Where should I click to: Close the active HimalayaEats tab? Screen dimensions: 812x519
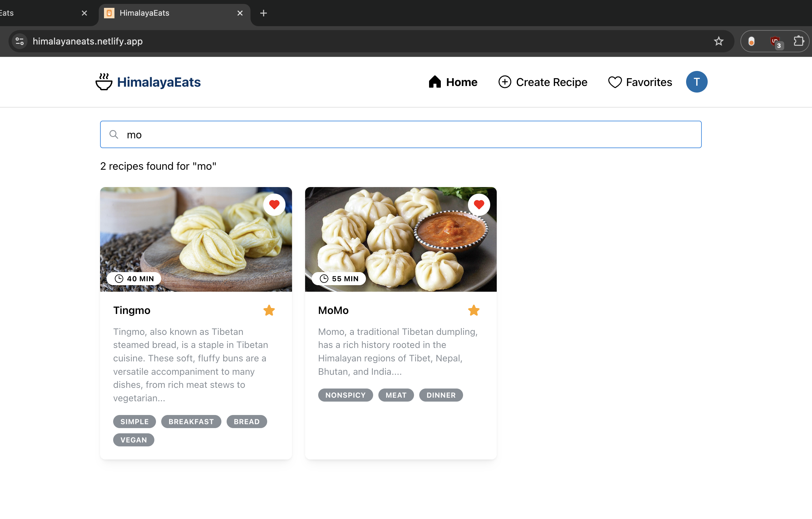(240, 13)
